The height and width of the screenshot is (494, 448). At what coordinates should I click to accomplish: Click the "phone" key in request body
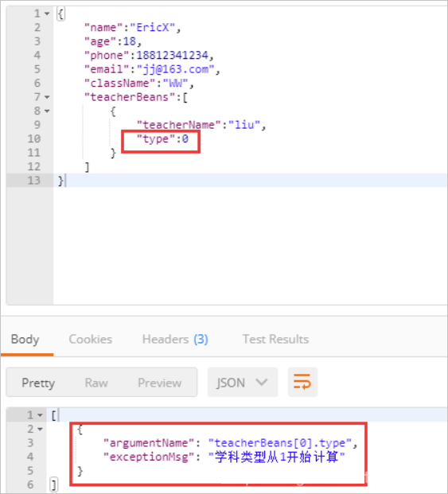click(107, 56)
